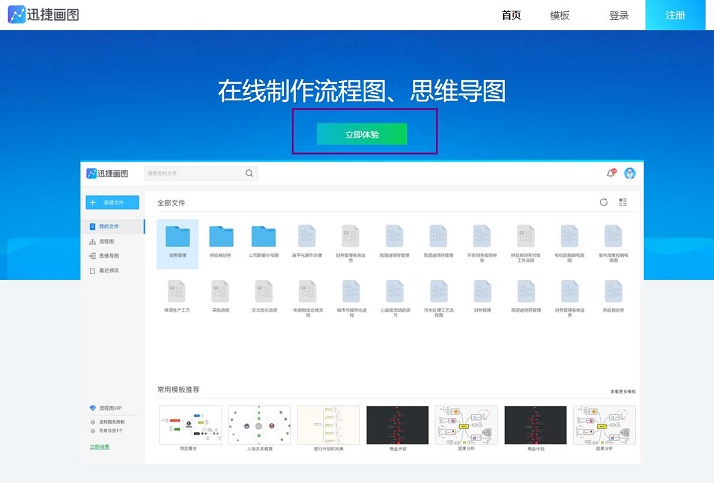Click the 流程图VIP diamond icon
Screen dimensions: 714x483
[x=93, y=408]
